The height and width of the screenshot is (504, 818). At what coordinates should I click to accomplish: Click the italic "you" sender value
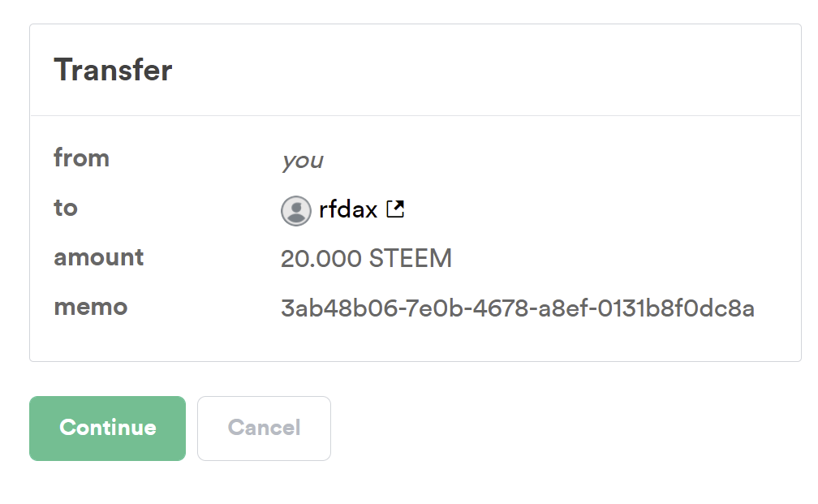[302, 161]
